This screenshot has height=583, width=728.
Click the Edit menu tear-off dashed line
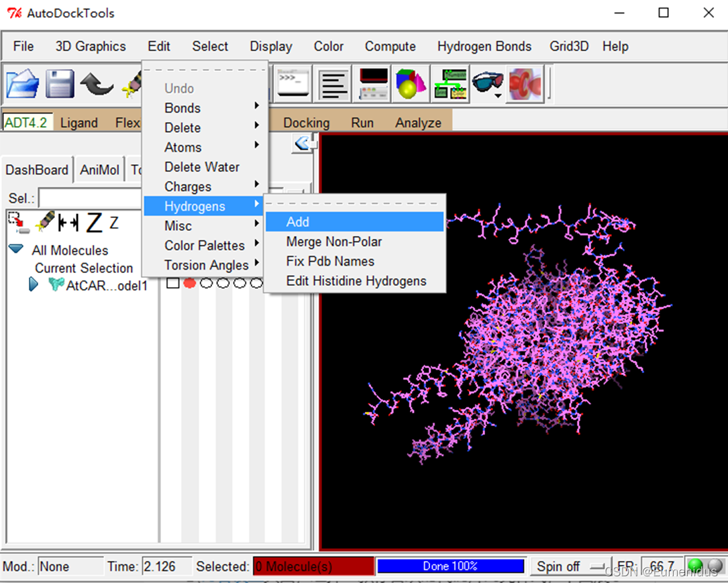pos(206,70)
